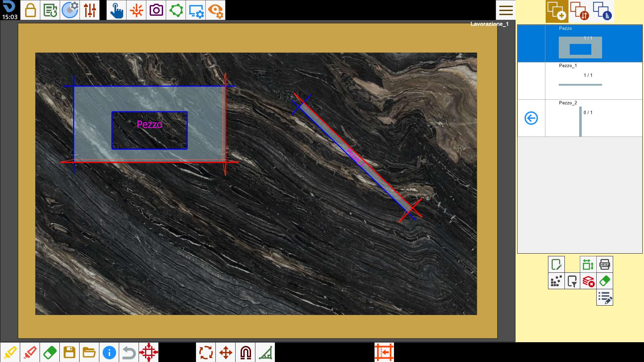This screenshot has height=362, width=644.
Task: Click the Pezzo label on the slab
Action: click(150, 124)
